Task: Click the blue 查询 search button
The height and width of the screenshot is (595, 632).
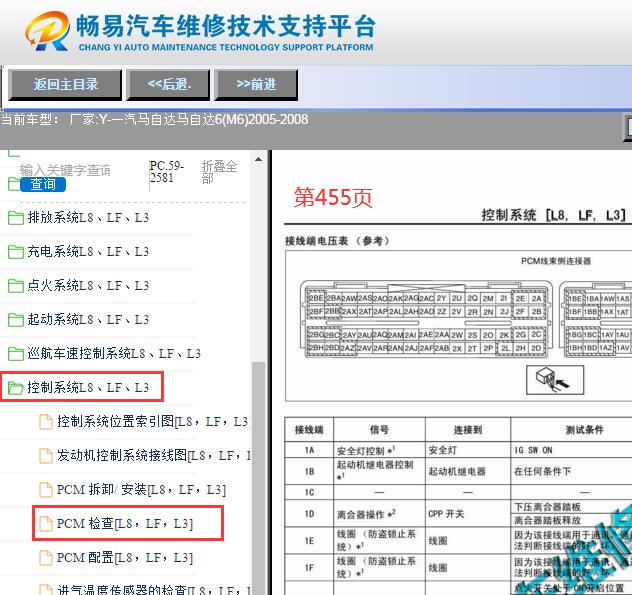Action: coord(43,184)
